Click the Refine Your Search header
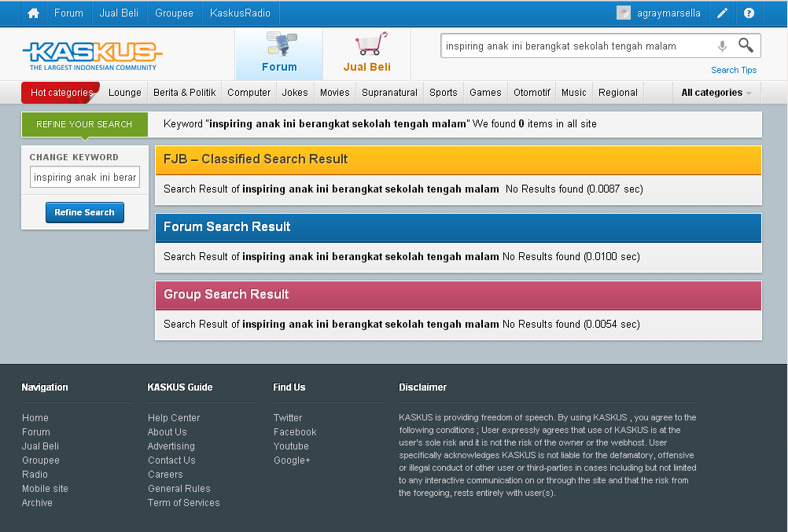788x532 pixels. point(84,124)
